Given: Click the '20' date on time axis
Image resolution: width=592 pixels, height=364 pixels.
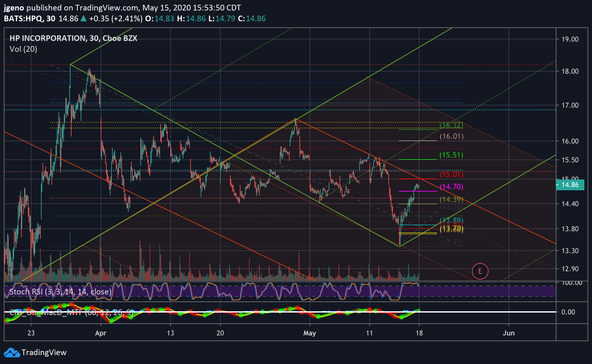Looking at the screenshot, I should pyautogui.click(x=220, y=333).
